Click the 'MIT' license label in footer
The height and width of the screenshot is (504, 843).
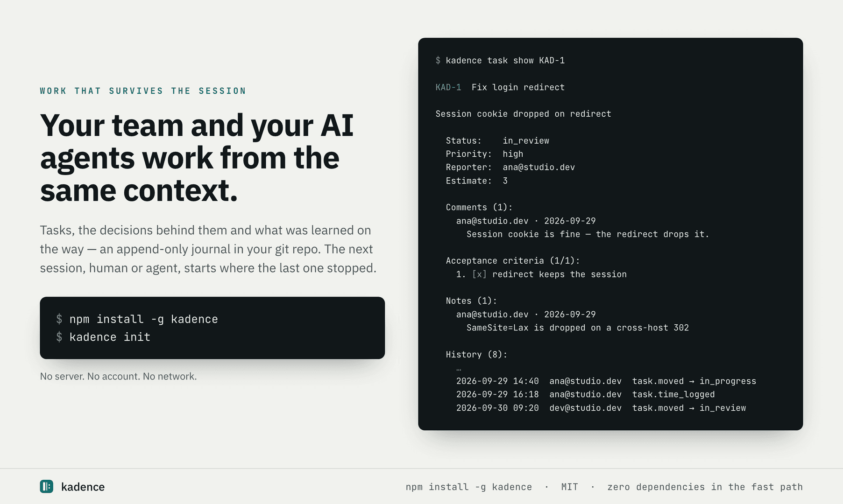(570, 487)
